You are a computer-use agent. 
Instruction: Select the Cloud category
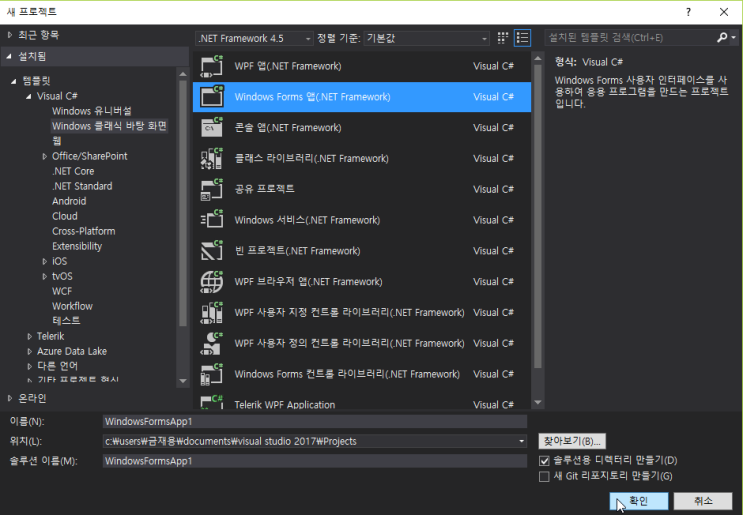pos(65,216)
